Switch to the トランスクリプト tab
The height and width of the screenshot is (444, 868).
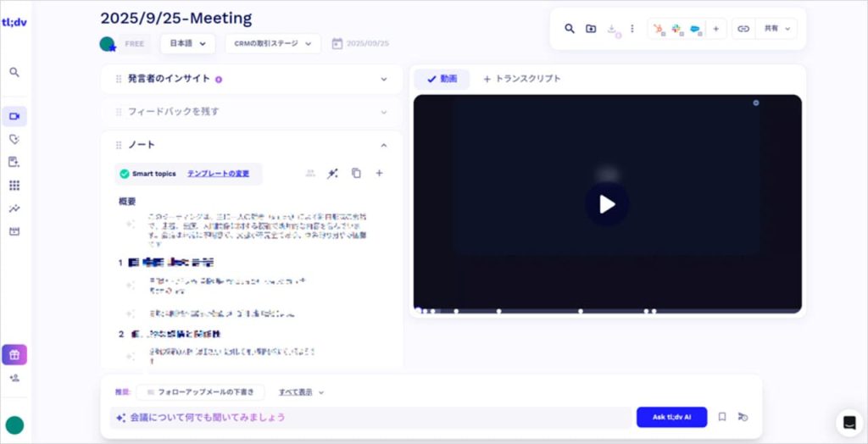point(521,79)
